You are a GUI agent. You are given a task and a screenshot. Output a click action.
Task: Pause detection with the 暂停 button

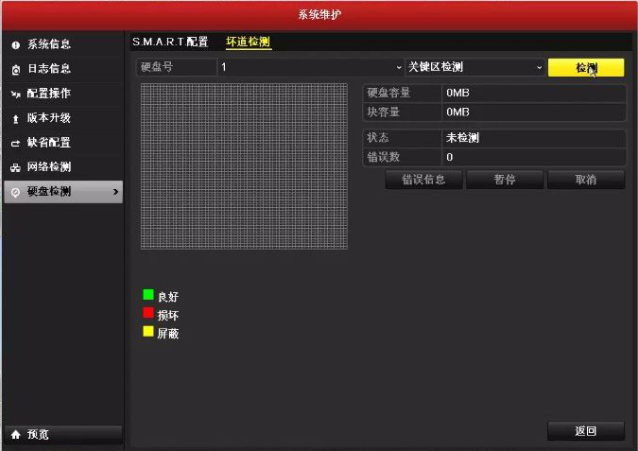[504, 180]
